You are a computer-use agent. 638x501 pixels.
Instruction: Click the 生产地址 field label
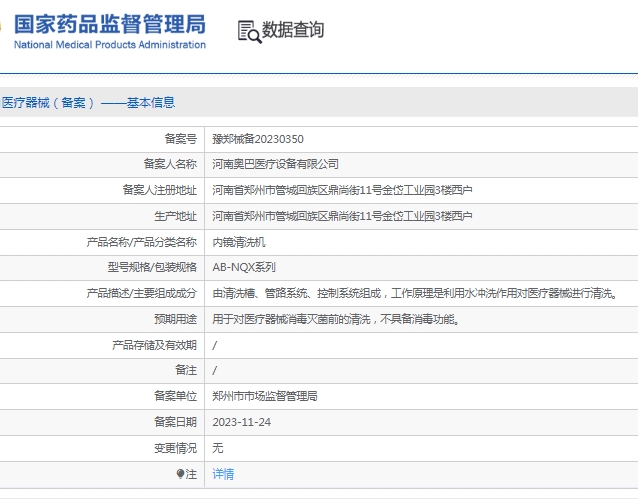[x=175, y=216]
